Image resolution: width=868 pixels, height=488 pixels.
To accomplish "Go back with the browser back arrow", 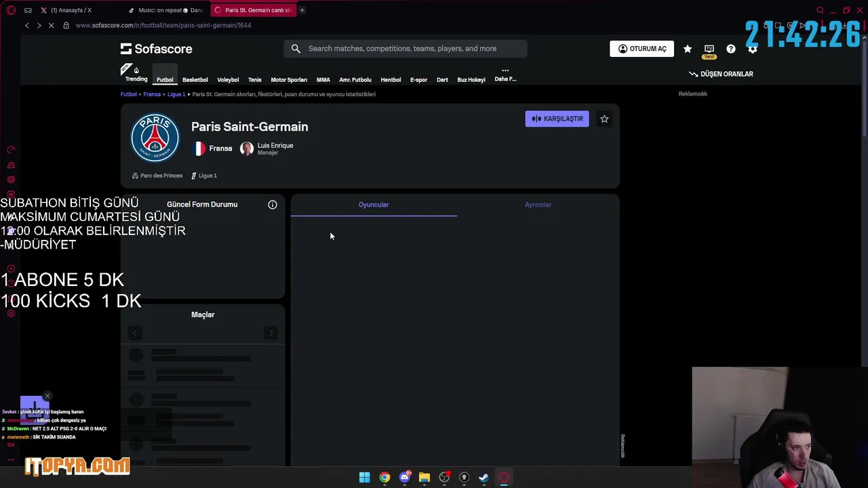I will click(27, 25).
